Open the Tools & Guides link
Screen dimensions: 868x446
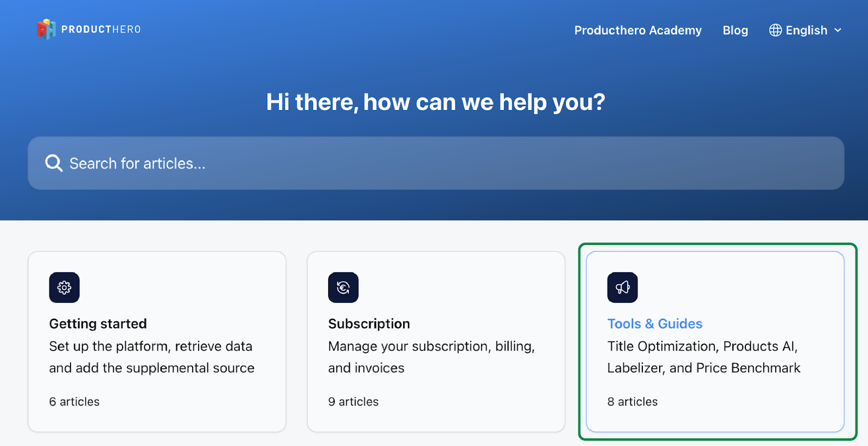click(x=655, y=324)
